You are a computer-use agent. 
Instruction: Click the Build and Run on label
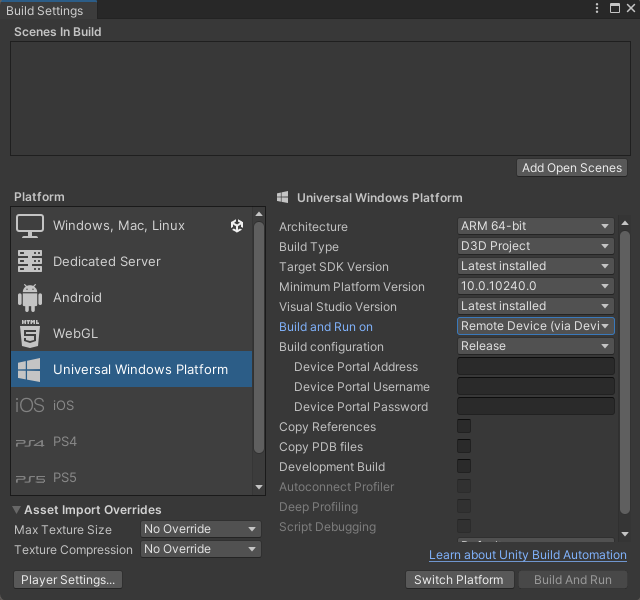pos(326,327)
